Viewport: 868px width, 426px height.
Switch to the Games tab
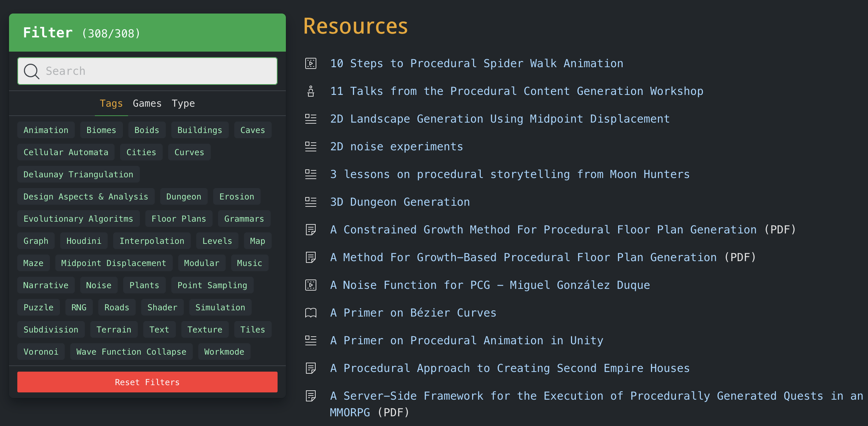coord(147,103)
